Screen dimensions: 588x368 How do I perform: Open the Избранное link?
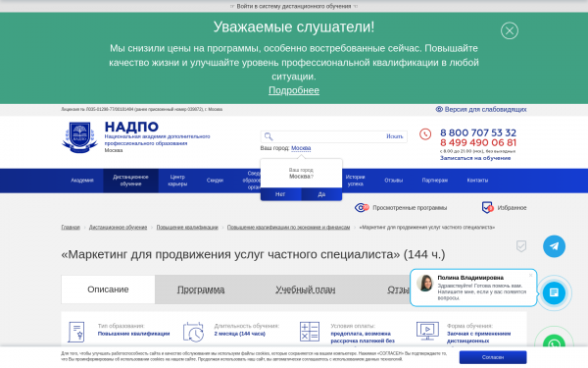point(512,208)
